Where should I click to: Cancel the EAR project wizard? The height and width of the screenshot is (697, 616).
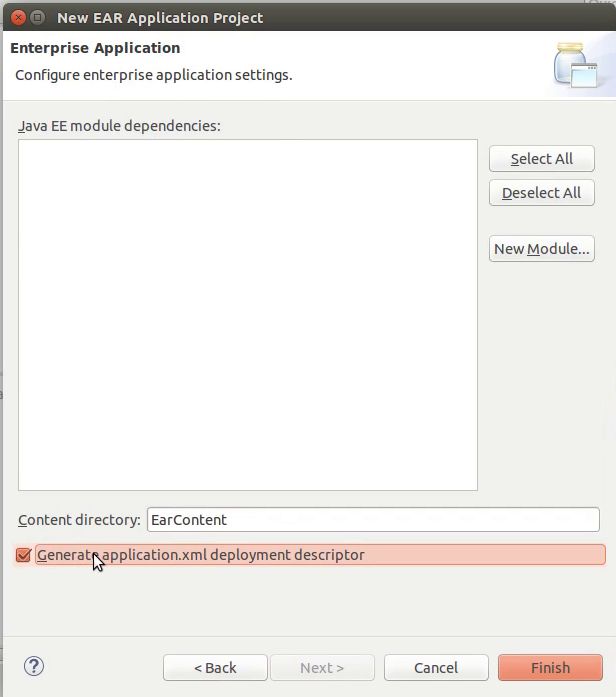coord(436,668)
